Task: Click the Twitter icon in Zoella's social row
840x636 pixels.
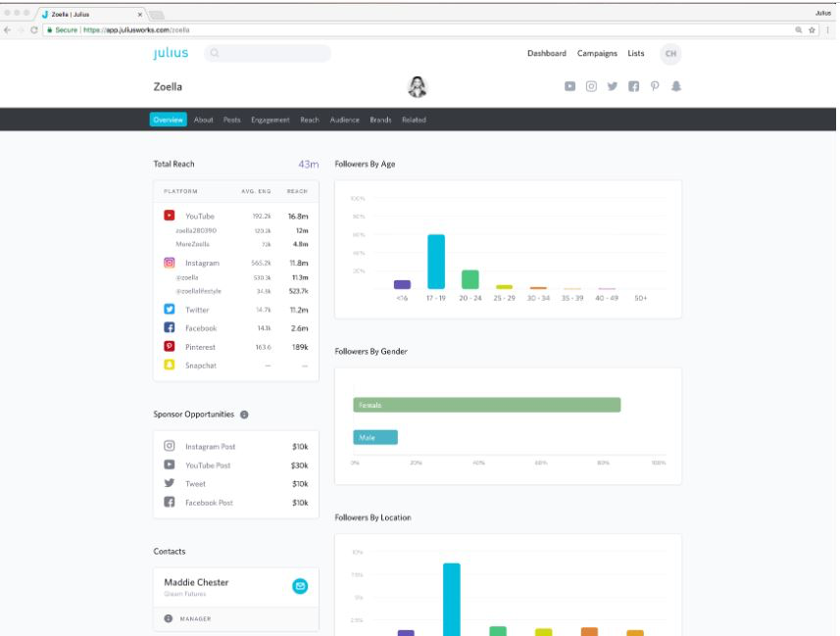Action: point(612,86)
